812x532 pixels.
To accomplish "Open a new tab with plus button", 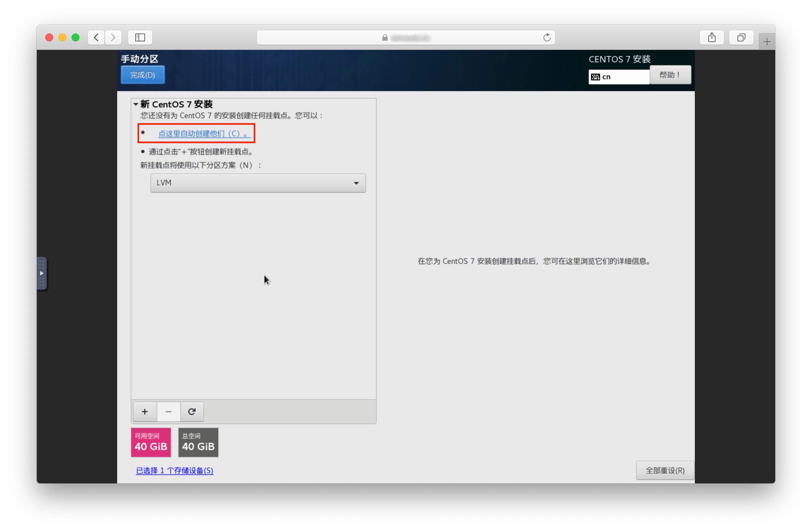I will (767, 42).
